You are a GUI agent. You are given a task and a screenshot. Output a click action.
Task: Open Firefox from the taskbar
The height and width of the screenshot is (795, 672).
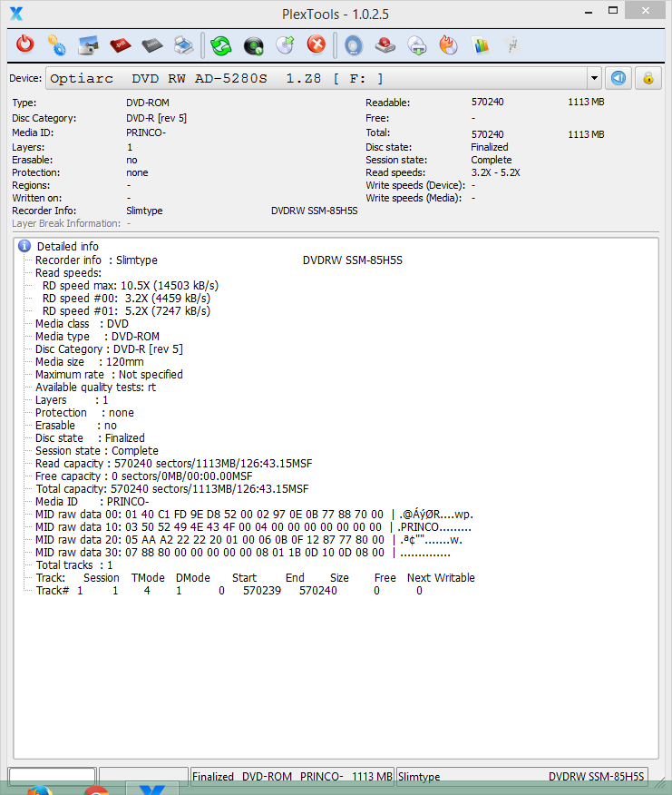click(40, 790)
